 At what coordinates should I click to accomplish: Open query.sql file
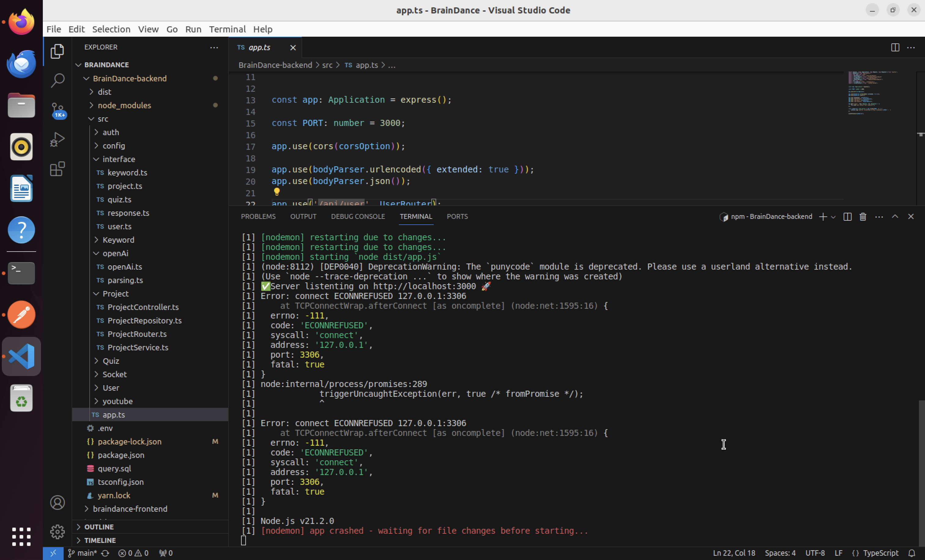114,469
